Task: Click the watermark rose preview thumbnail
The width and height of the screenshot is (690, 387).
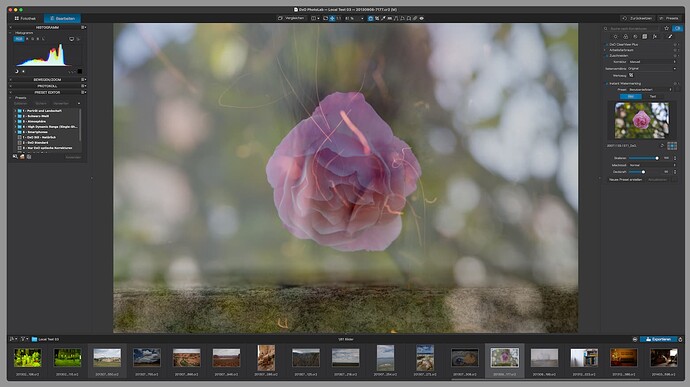Action: tap(642, 120)
